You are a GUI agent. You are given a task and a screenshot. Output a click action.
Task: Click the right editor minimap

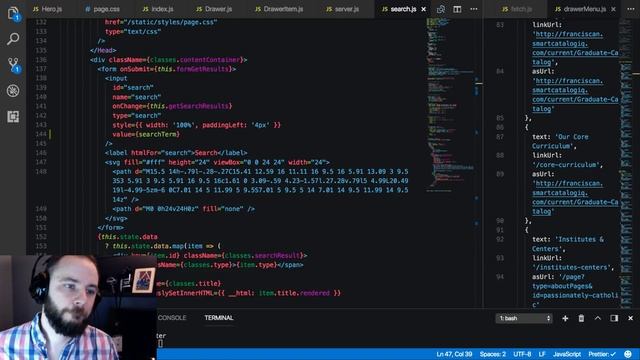pos(626,163)
